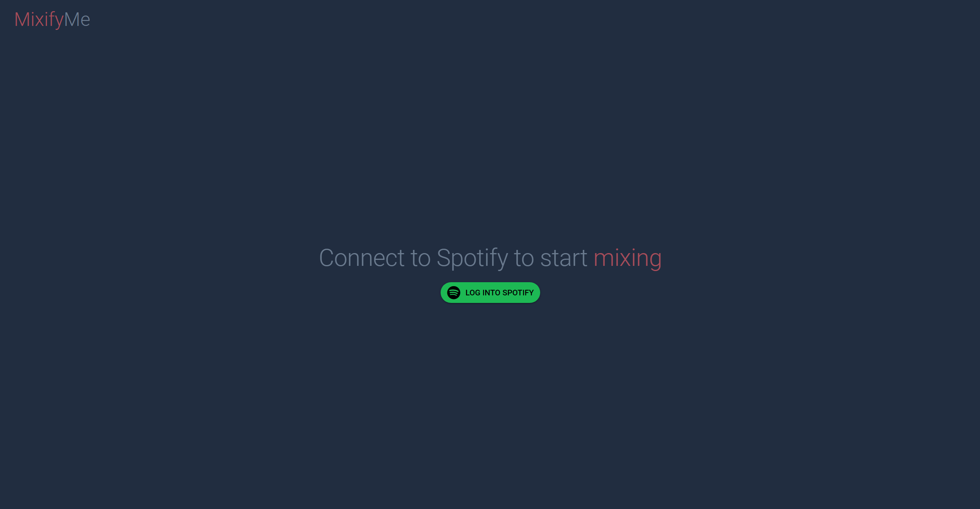The image size is (980, 509).
Task: Click the word 'start' in the heading
Action: pos(563,258)
